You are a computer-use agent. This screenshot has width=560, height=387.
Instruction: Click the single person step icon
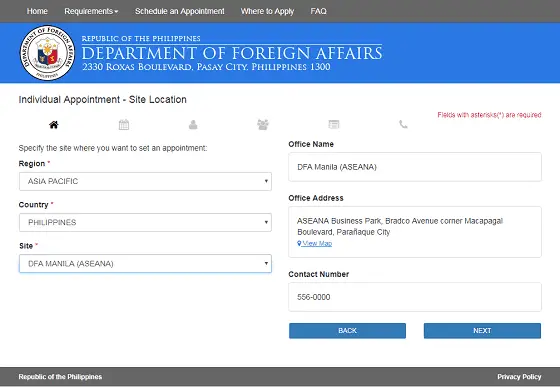pos(193,125)
